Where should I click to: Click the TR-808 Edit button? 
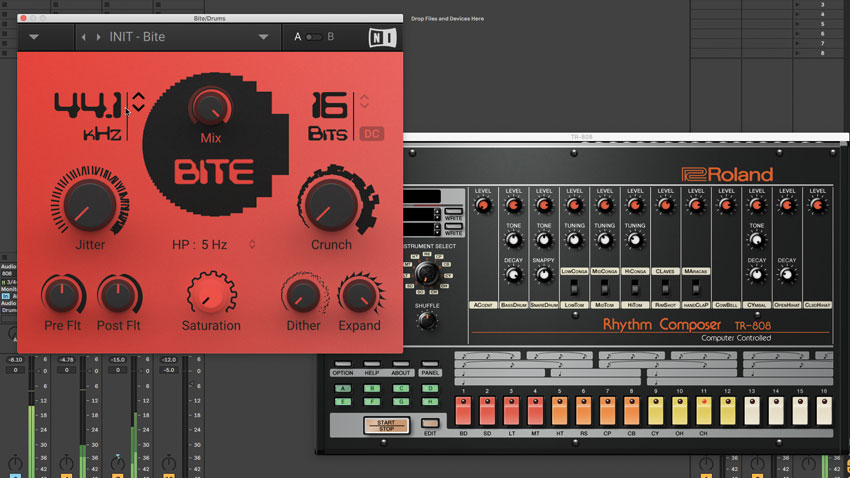[x=430, y=423]
